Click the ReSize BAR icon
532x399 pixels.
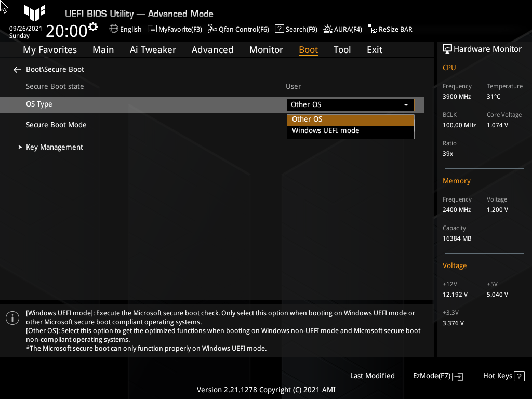tap(372, 29)
